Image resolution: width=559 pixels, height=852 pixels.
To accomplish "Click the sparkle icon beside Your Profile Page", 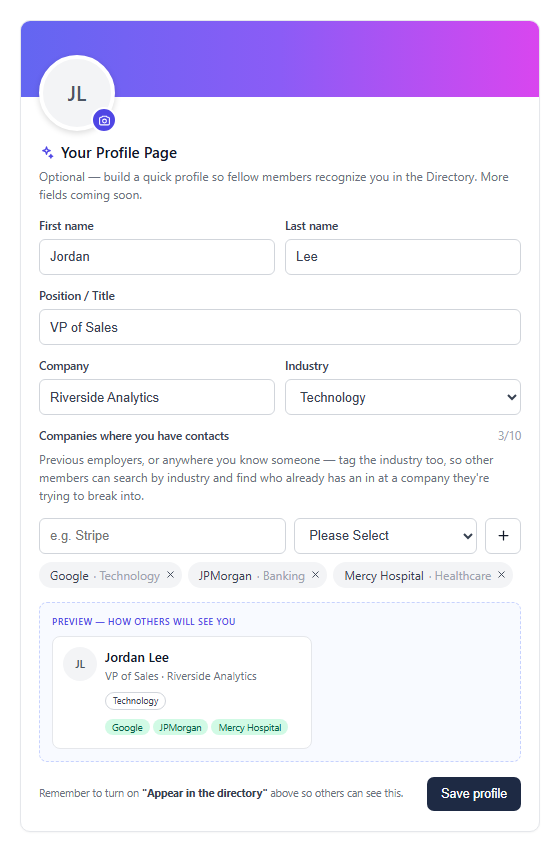I will click(48, 153).
